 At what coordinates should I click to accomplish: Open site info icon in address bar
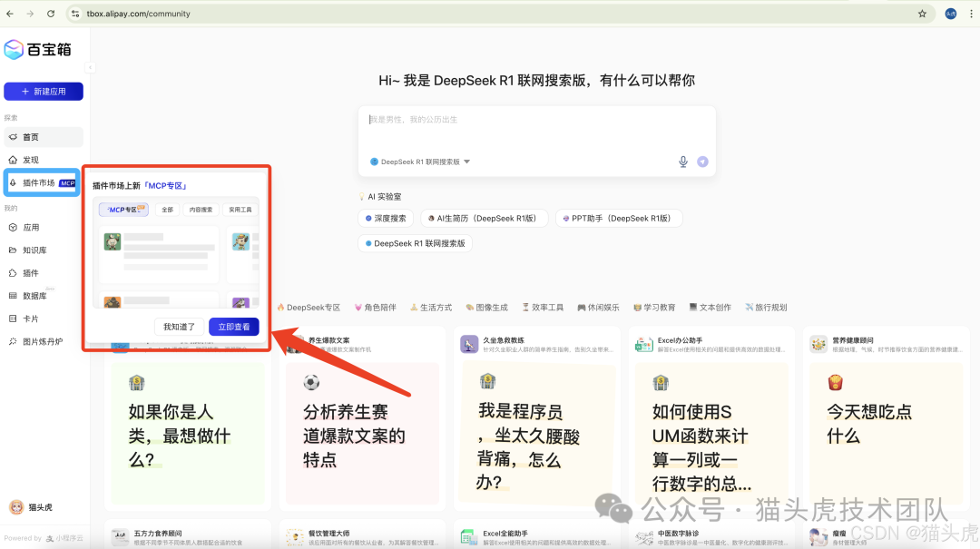75,14
